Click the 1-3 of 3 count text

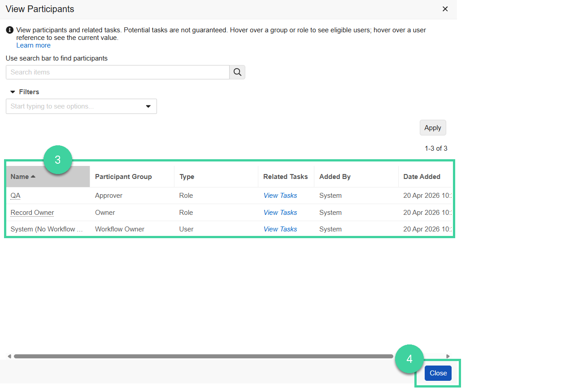click(x=436, y=148)
